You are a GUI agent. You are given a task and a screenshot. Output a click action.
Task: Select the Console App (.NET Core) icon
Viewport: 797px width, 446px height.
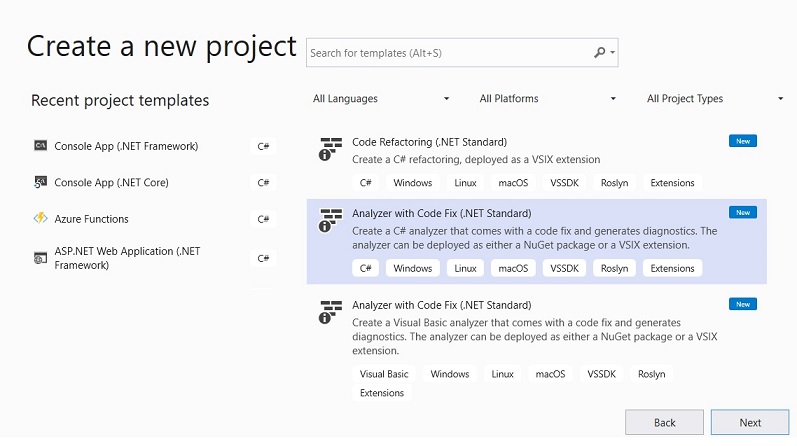41,182
